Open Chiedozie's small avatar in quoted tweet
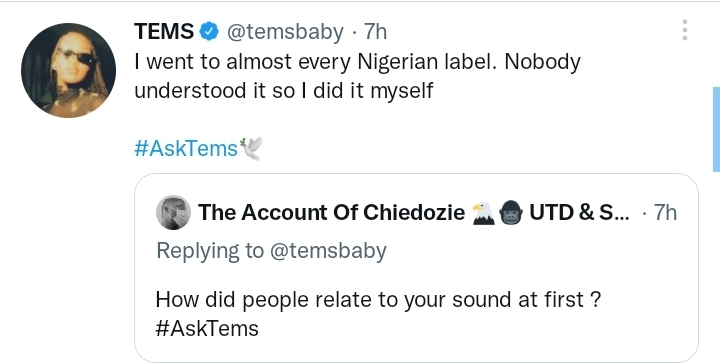 [174, 213]
